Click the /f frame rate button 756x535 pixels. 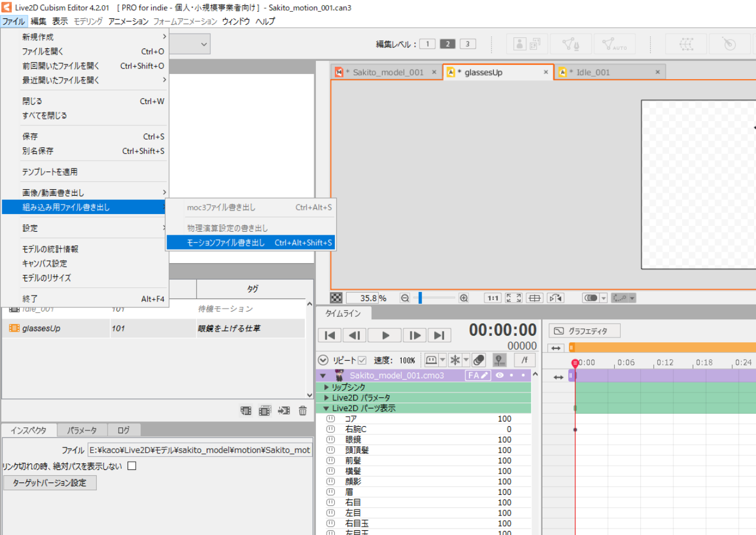(524, 359)
